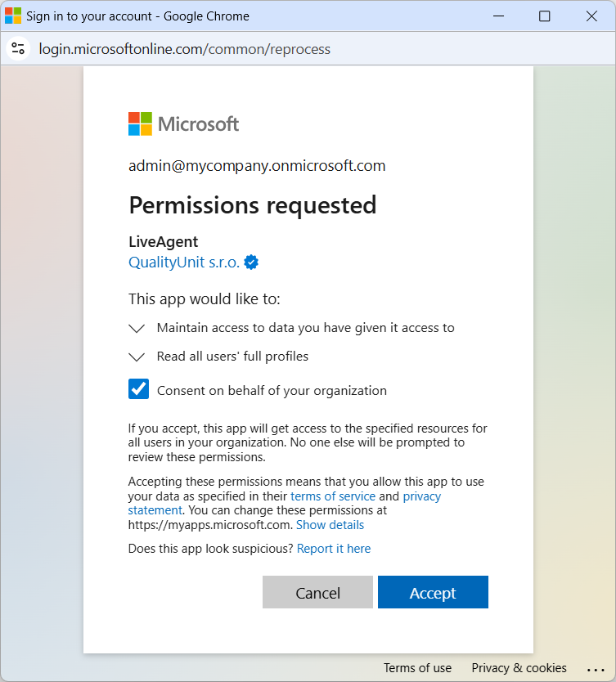Expand Maintain access to data permission

tap(137, 328)
